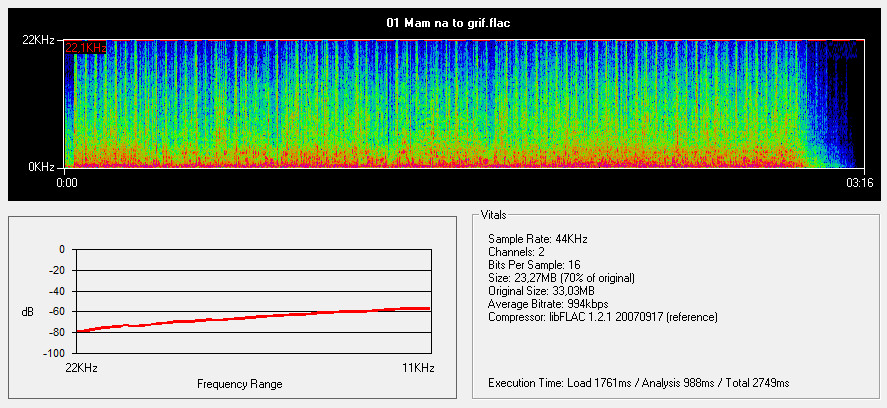Click the 22KHz label on spectrogram axis
This screenshot has height=408, width=887.
tap(41, 40)
